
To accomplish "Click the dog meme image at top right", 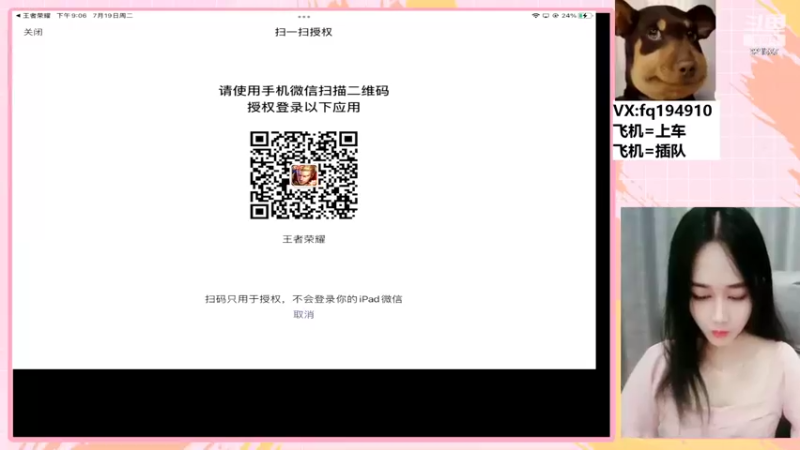I will click(x=665, y=49).
